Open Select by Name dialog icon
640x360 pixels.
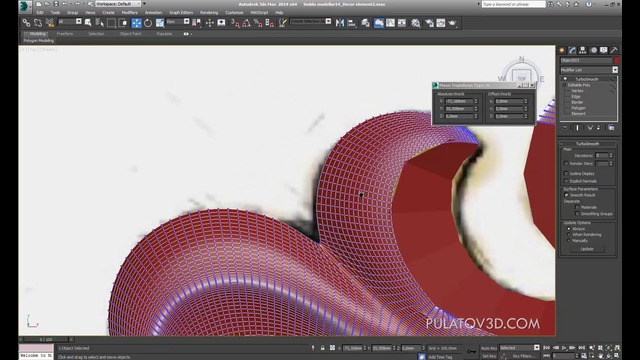100,23
